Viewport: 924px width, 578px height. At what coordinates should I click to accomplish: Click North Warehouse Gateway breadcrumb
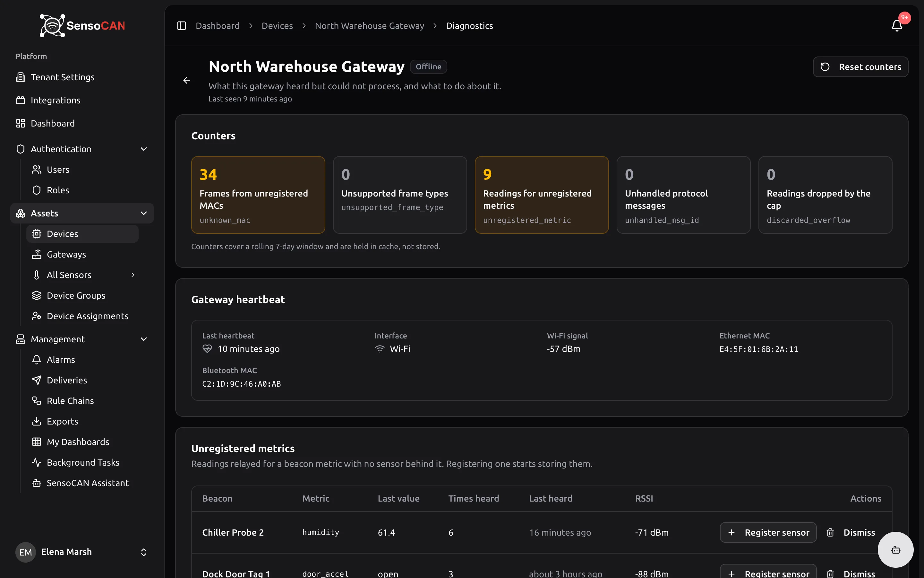tap(370, 26)
